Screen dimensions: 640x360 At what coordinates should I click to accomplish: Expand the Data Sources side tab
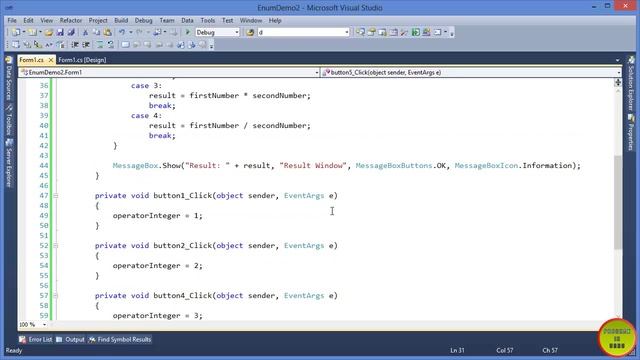click(x=9, y=79)
